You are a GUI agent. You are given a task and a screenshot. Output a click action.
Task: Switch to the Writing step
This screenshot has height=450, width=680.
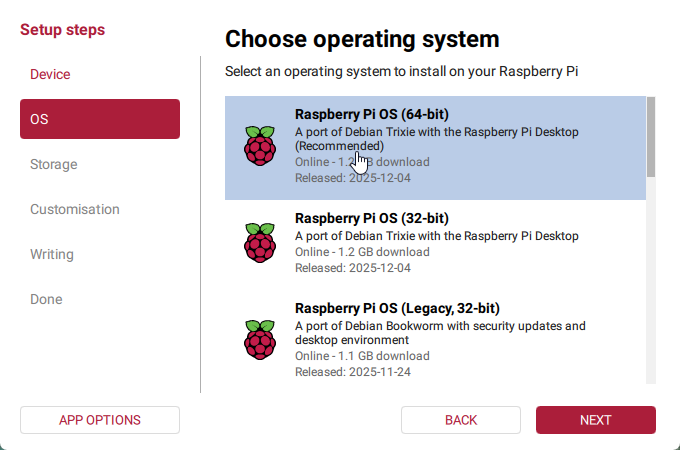point(52,254)
